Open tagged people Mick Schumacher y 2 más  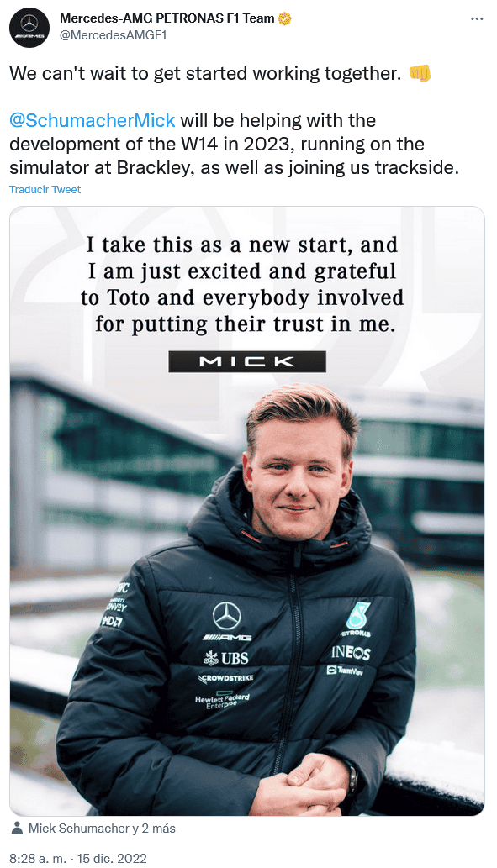point(102,829)
